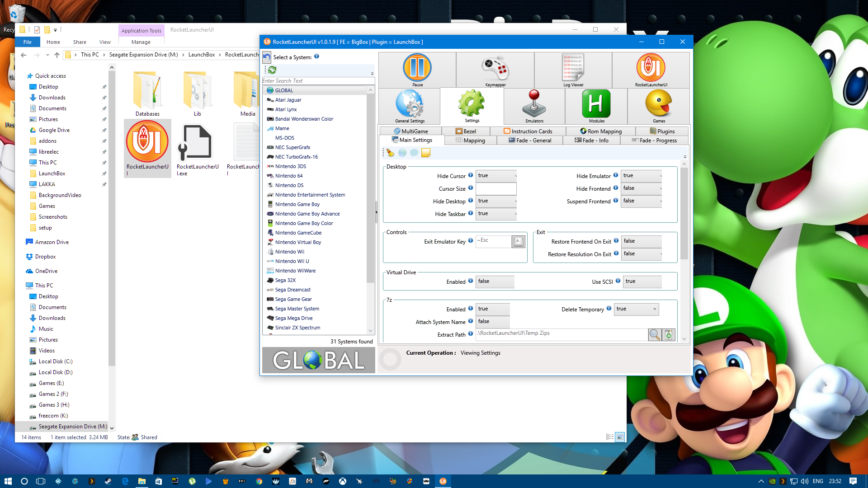Open the Hide Frontend dropdown

(642, 188)
